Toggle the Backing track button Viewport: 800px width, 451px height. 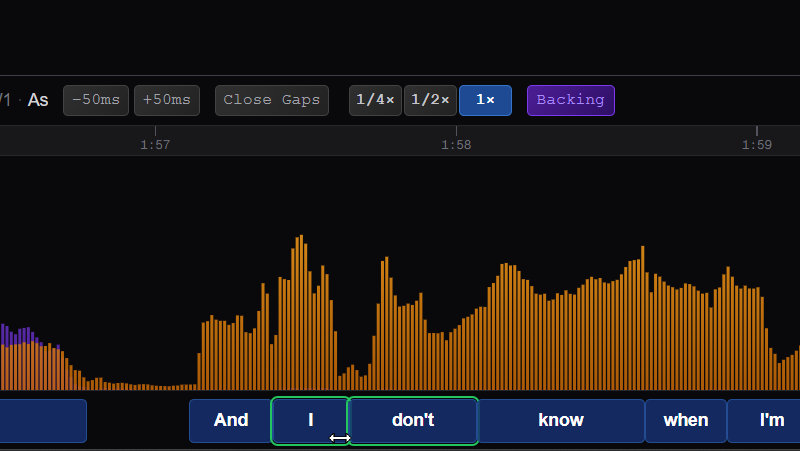[x=570, y=101]
